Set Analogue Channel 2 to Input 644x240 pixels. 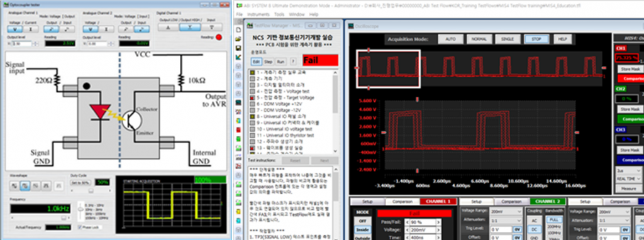click(x=141, y=29)
